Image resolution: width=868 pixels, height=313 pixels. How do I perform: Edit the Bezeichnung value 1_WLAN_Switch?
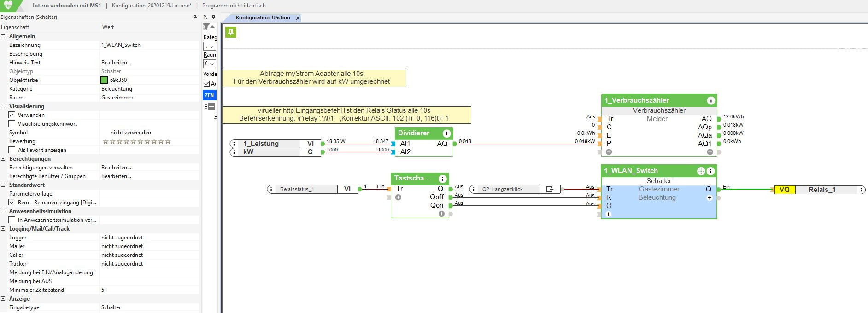point(121,45)
